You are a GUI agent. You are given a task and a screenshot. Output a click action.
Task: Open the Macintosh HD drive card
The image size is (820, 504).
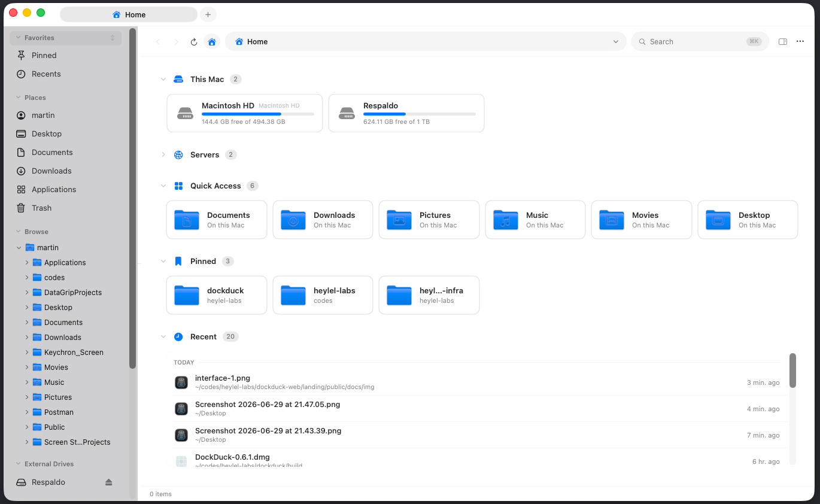(245, 113)
